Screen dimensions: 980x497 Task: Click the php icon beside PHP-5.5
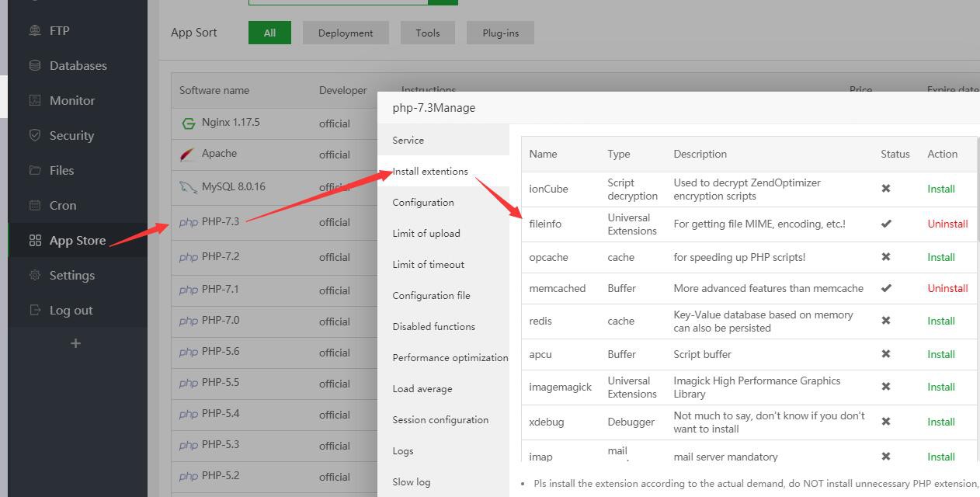pos(189,383)
